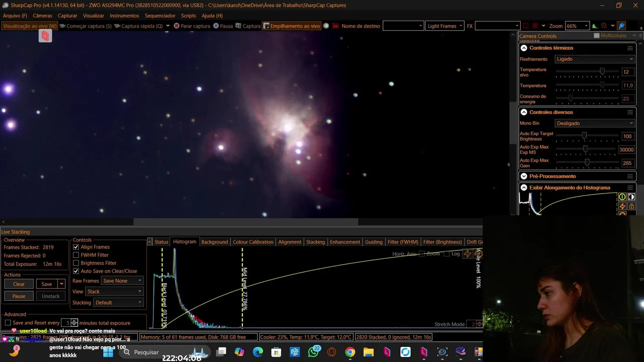Click the Clear stack button

19,284
